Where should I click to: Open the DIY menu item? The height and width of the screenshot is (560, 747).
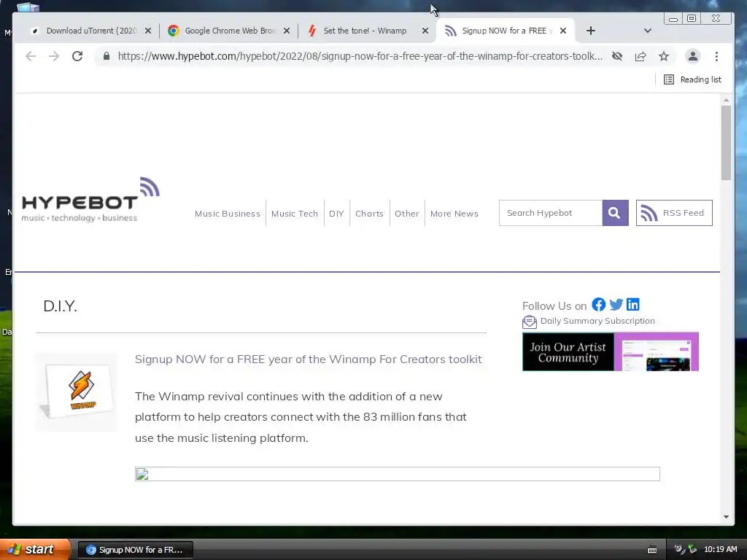[336, 214]
